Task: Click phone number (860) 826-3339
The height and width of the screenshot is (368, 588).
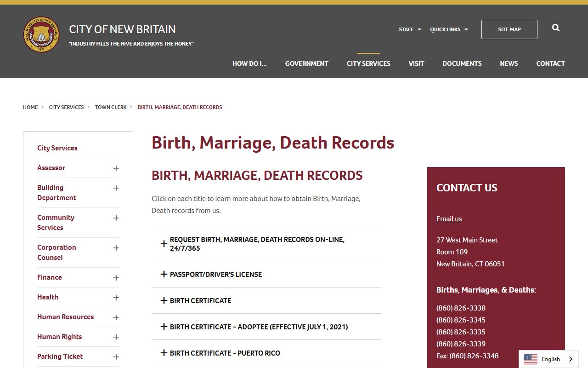Action: click(461, 344)
